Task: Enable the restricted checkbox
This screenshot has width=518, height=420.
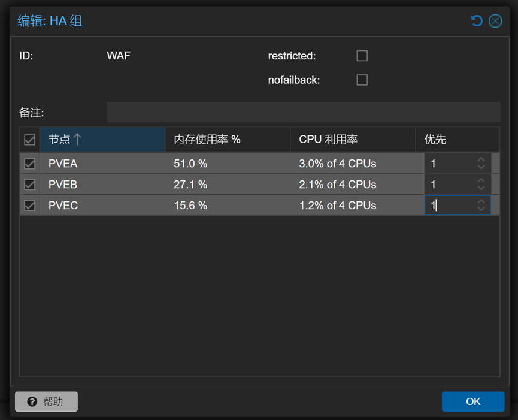Action: (362, 56)
